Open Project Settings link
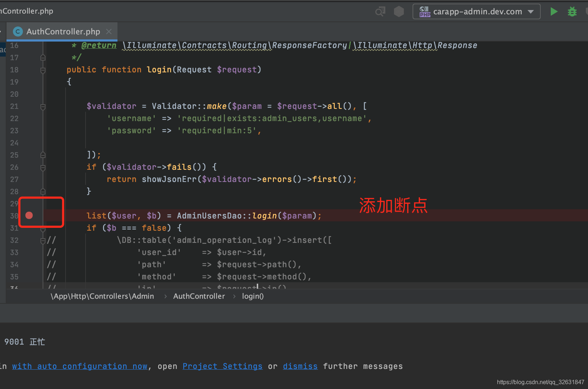Viewport: 588px width, 389px height. pos(222,366)
